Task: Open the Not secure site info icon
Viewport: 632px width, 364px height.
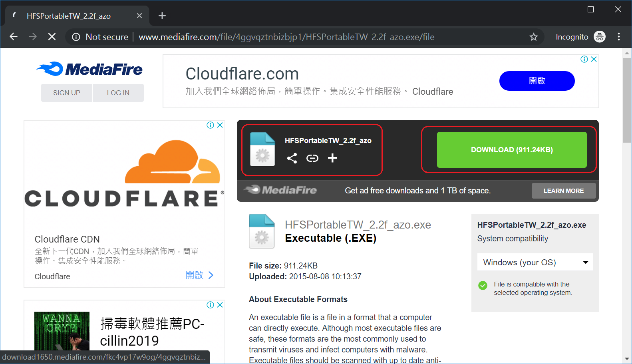Action: pyautogui.click(x=76, y=37)
